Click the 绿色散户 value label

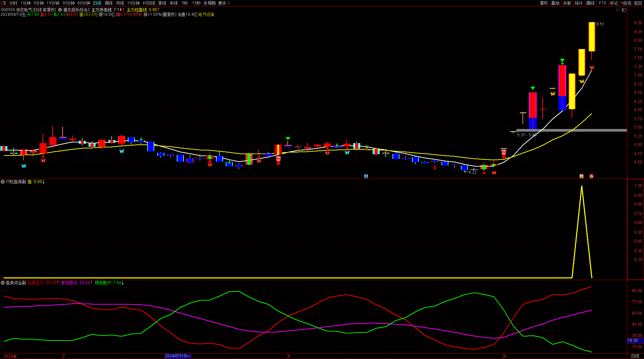109,283
